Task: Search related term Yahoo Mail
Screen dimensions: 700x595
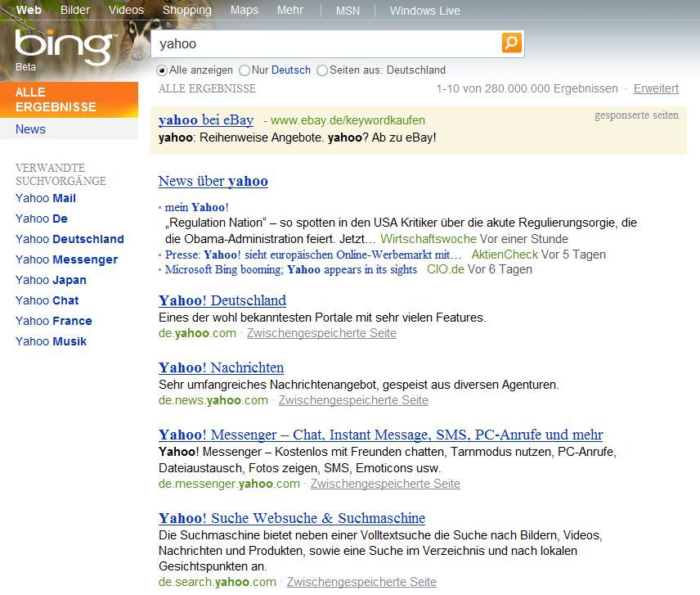Action: point(46,198)
